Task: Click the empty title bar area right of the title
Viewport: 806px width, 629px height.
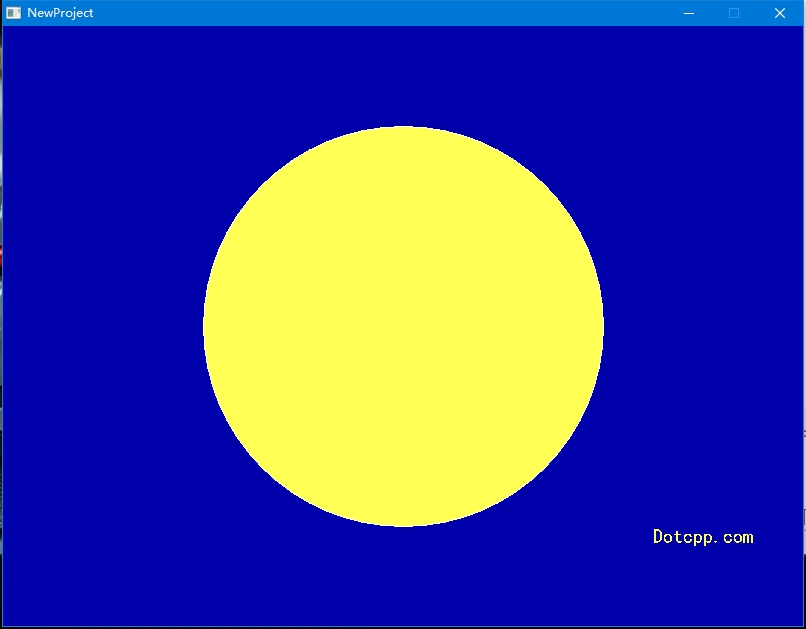Action: pos(380,13)
